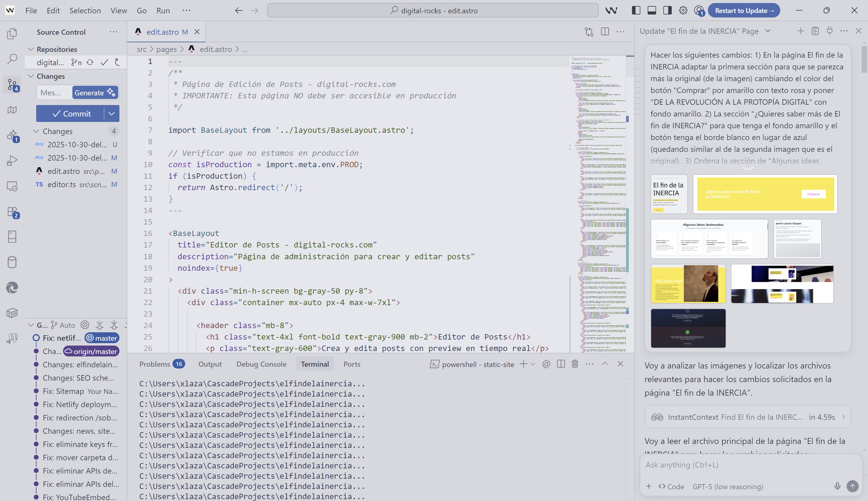This screenshot has width=868, height=501.
Task: Open the Selection menu
Action: tap(85, 10)
